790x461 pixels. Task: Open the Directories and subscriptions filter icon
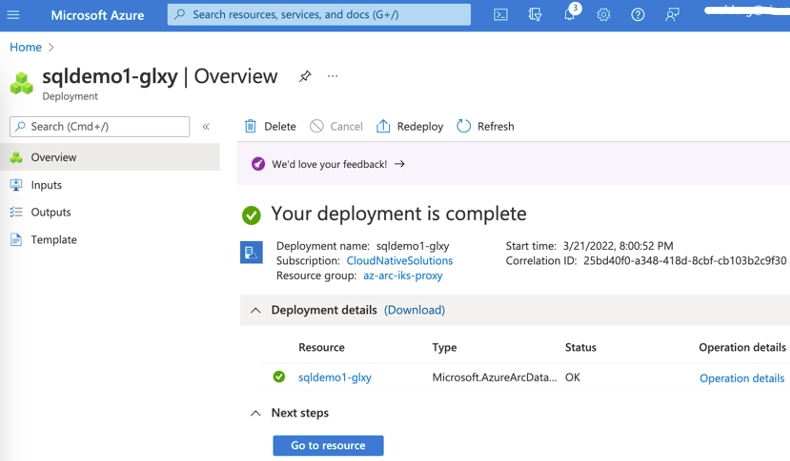(535, 15)
